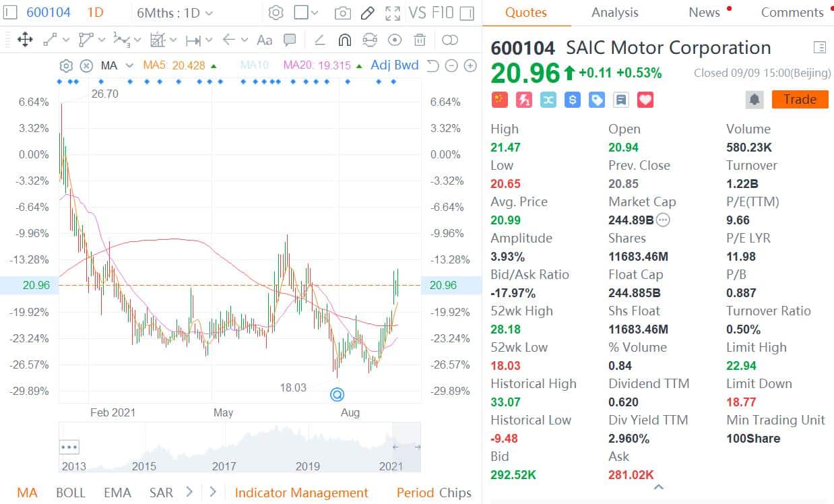This screenshot has height=504, width=834.
Task: Toggle the heart favorite for SAIC Motor
Action: (645, 99)
